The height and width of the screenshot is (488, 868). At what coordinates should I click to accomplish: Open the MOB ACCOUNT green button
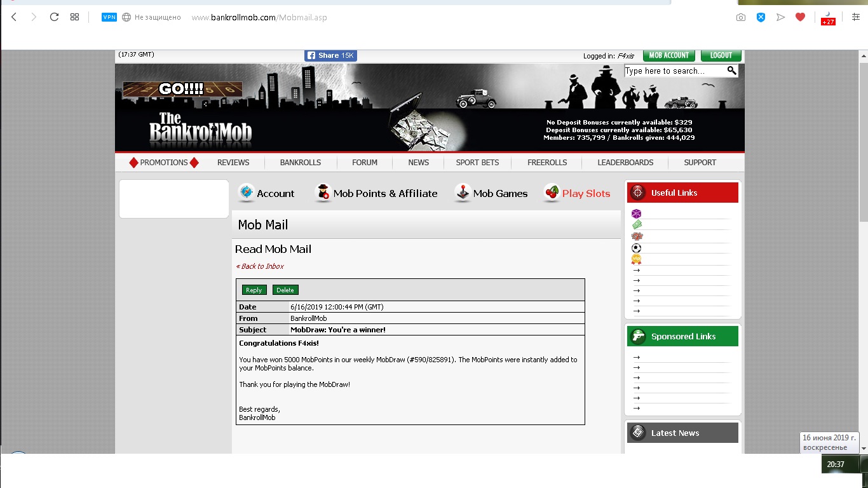[x=668, y=55]
